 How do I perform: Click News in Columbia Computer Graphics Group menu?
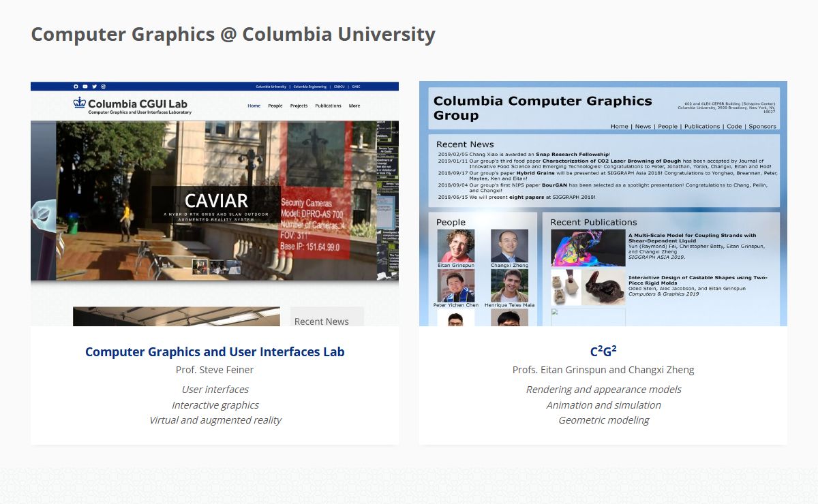click(x=643, y=126)
